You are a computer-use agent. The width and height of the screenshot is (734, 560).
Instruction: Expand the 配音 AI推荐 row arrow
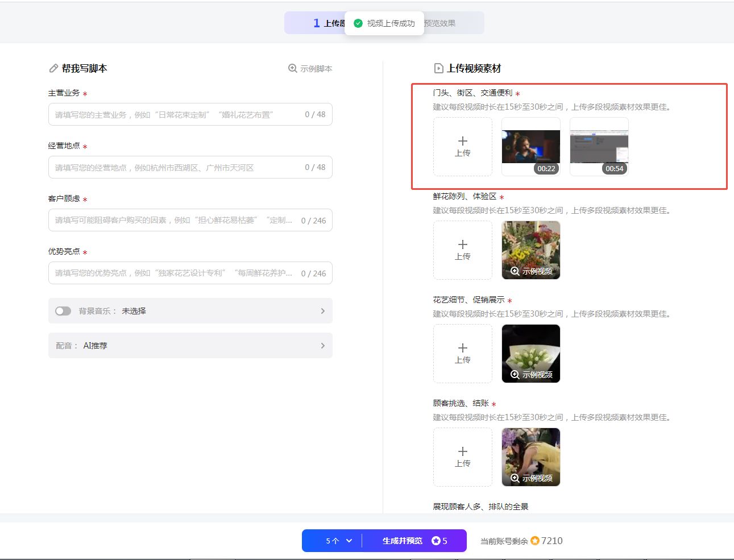click(x=322, y=346)
